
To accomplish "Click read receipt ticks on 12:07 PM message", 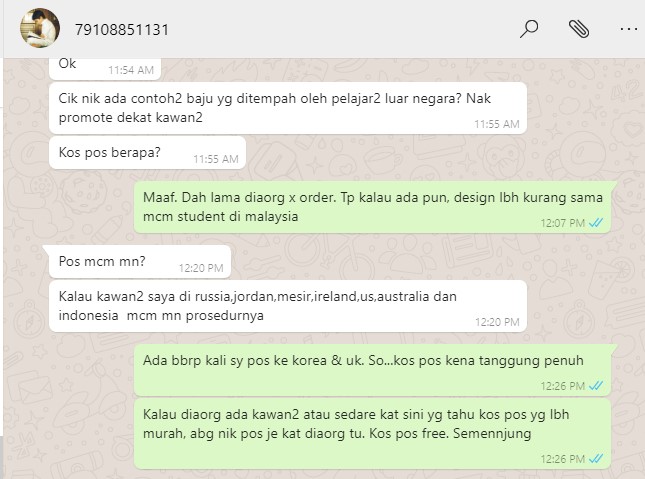I will click(x=596, y=223).
